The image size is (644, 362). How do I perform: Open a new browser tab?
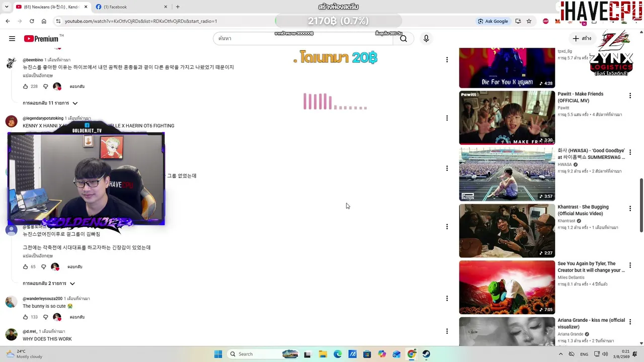[x=178, y=7]
